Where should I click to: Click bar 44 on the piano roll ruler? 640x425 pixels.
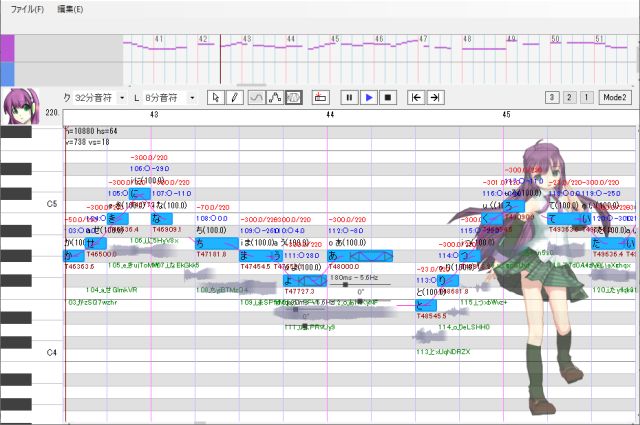(330, 115)
